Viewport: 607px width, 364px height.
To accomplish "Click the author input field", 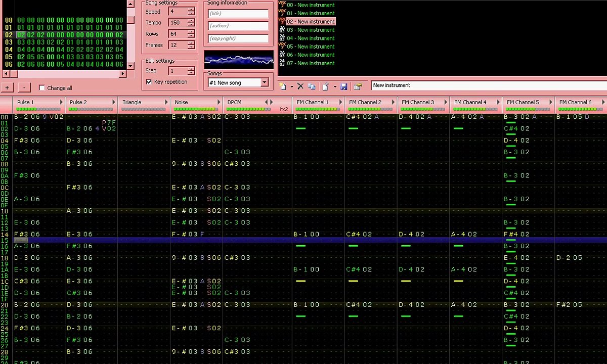I will (238, 26).
